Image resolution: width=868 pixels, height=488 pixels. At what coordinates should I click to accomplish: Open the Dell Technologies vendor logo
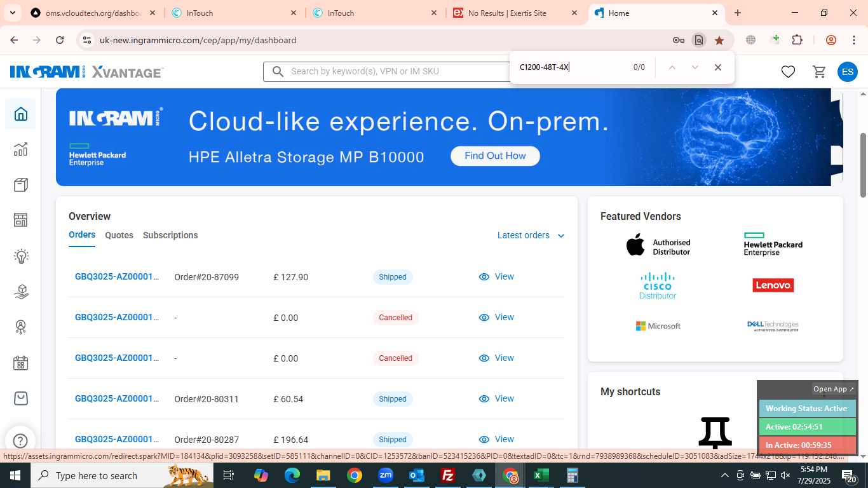pos(773,326)
